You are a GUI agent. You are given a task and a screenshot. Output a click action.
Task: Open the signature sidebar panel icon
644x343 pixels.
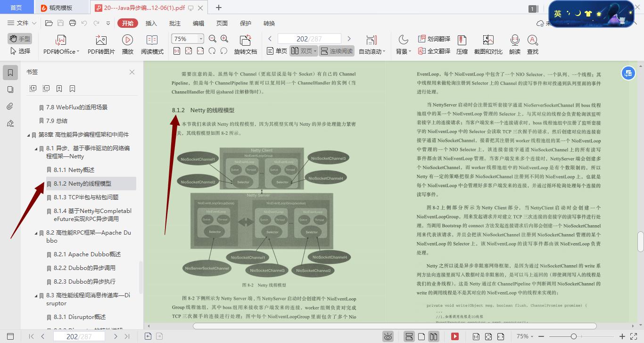click(10, 123)
